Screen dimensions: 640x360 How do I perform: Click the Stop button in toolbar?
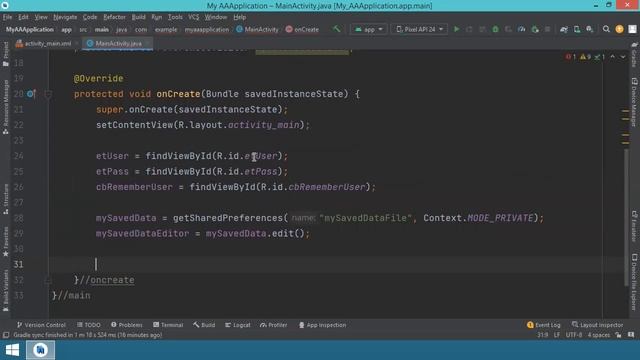pyautogui.click(x=548, y=29)
